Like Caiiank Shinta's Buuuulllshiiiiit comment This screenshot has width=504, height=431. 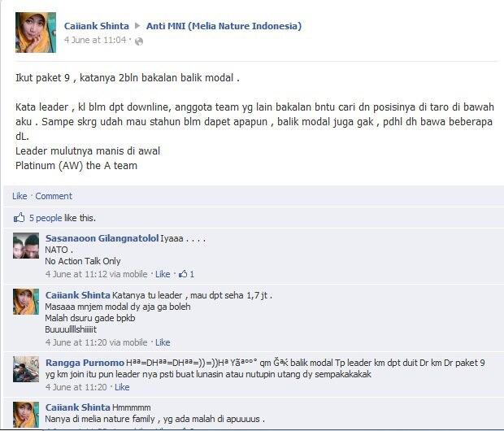coord(163,342)
